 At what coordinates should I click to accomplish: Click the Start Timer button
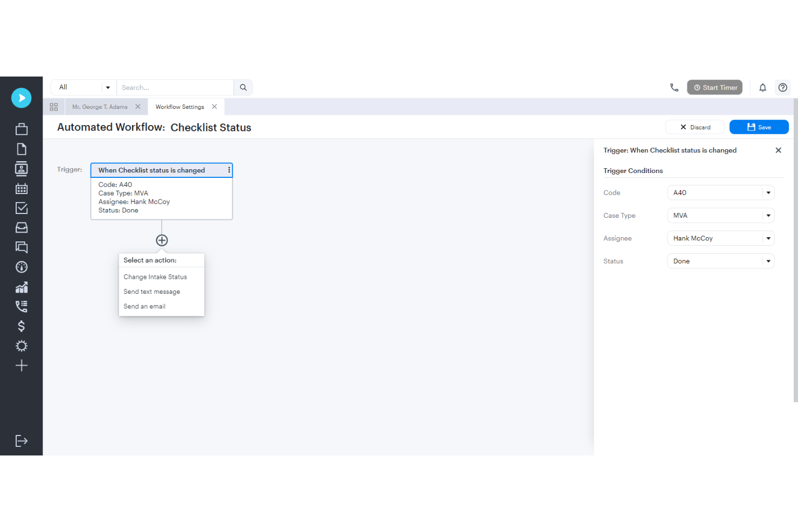click(714, 87)
